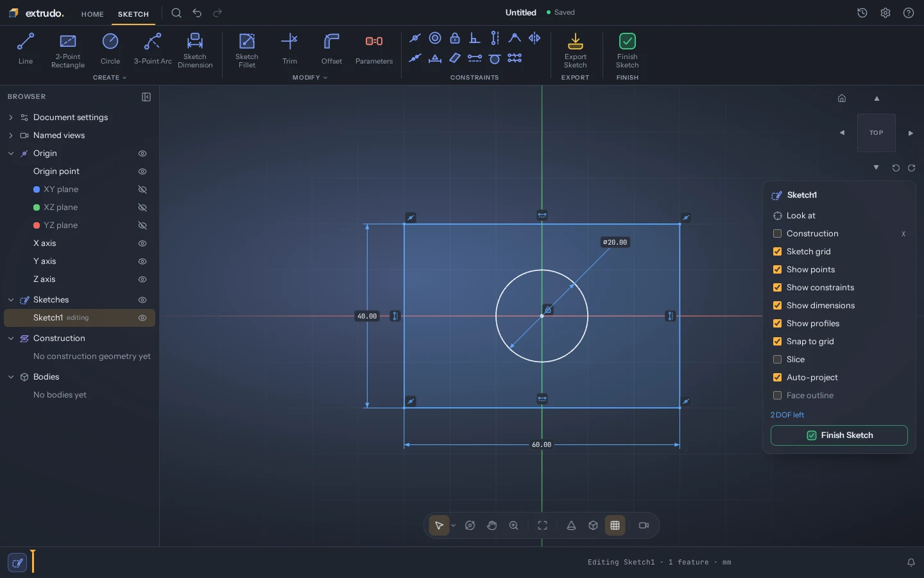Apply the lock/fix constraint icon

[x=455, y=38]
